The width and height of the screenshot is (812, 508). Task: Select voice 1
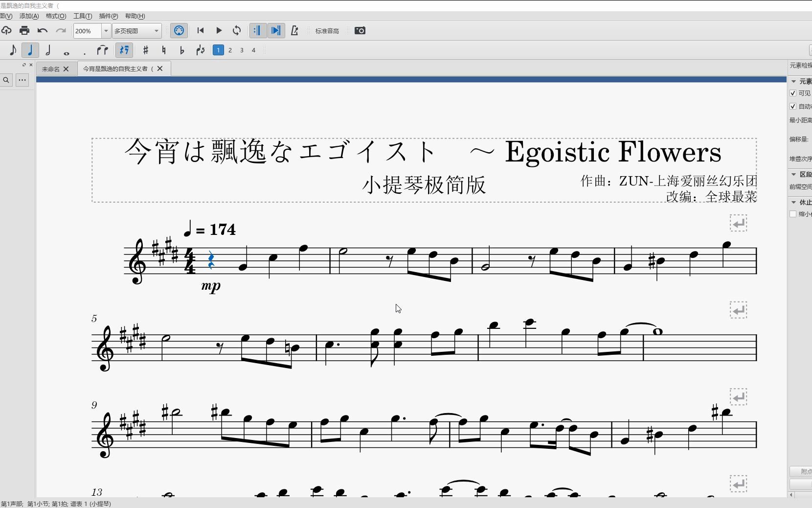point(218,50)
